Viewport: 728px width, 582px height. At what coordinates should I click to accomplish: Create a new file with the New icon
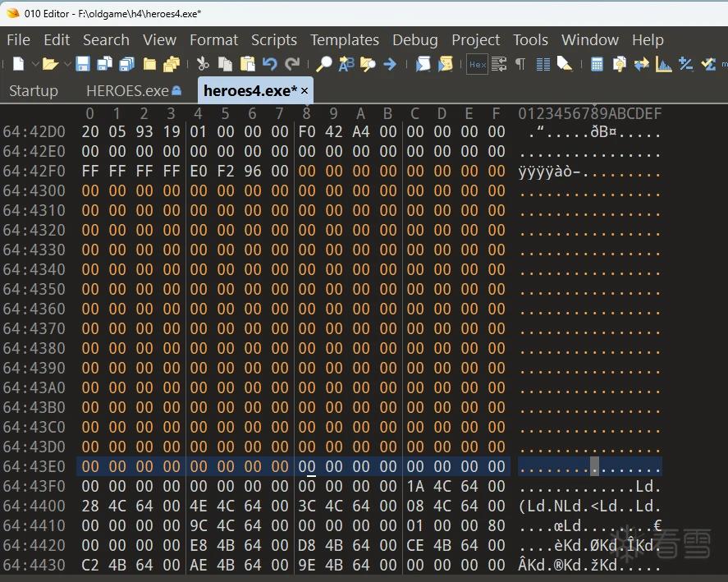[x=18, y=64]
